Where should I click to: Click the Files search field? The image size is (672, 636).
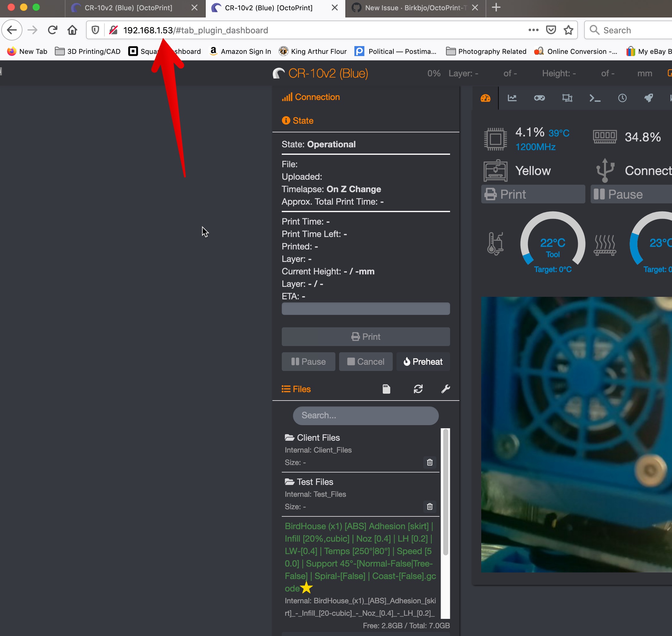(x=365, y=415)
